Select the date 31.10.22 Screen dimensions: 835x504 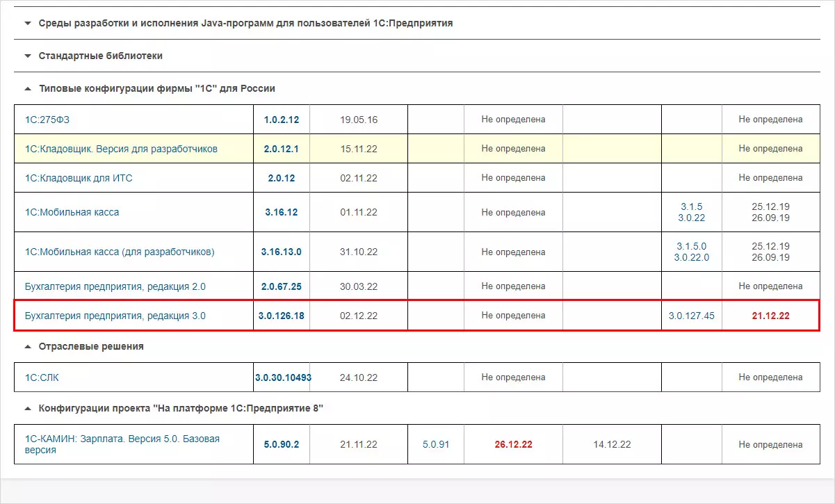pyautogui.click(x=359, y=252)
